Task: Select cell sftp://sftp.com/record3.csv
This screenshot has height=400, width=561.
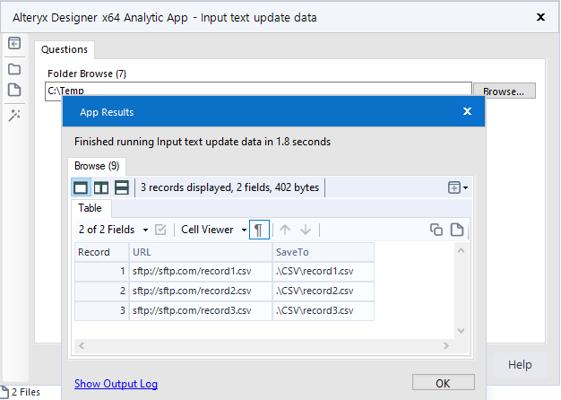Action: 201,311
